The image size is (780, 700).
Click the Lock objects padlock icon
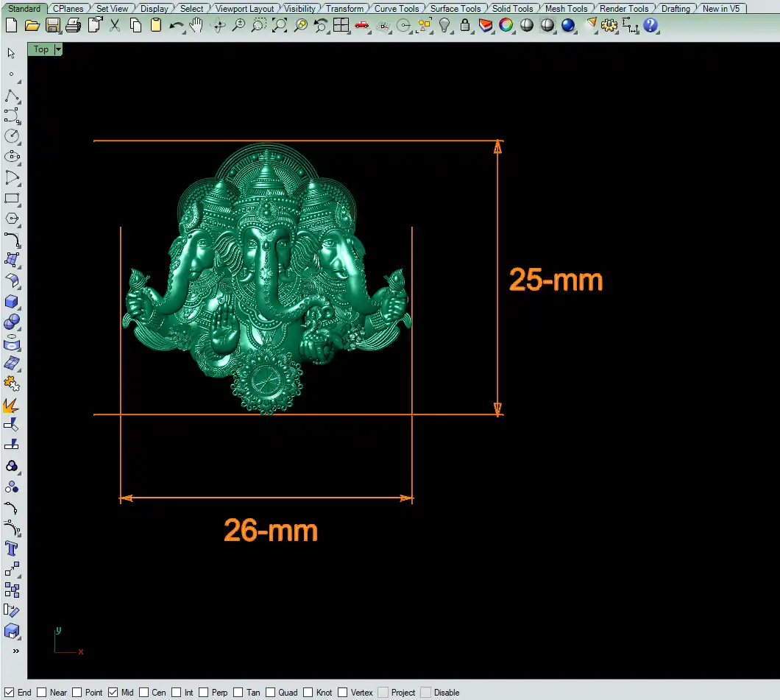click(x=465, y=26)
